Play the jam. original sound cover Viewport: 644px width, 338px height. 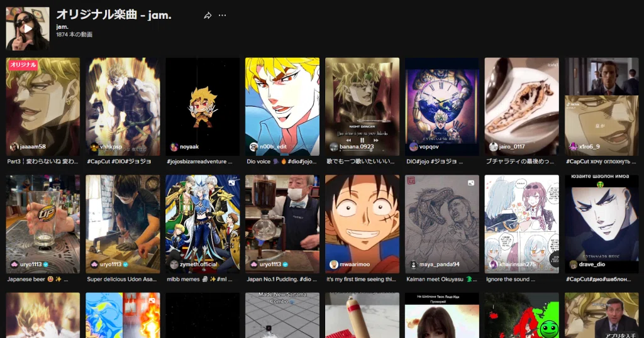click(x=28, y=28)
